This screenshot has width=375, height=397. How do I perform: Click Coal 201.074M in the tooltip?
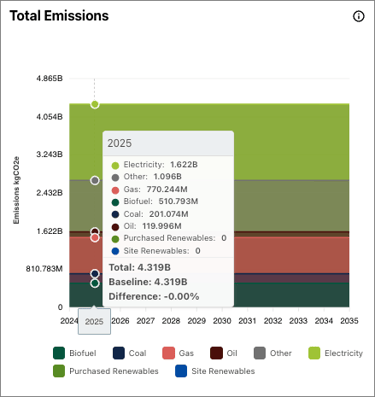point(150,214)
